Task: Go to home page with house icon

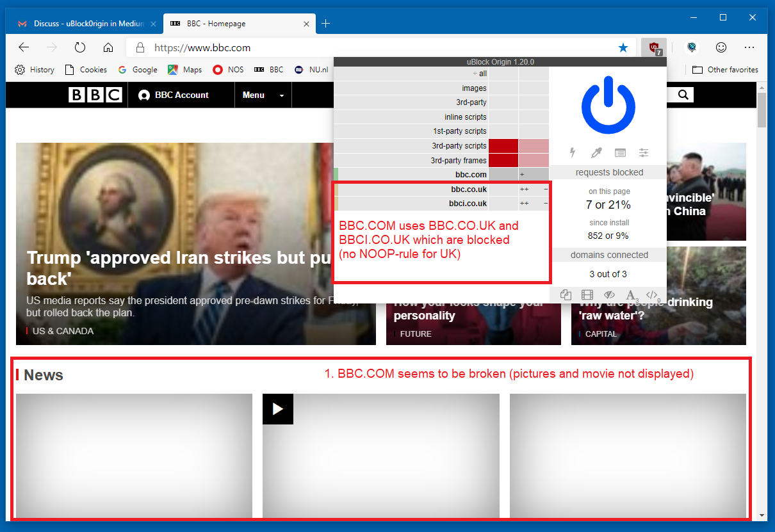Action: pyautogui.click(x=108, y=47)
